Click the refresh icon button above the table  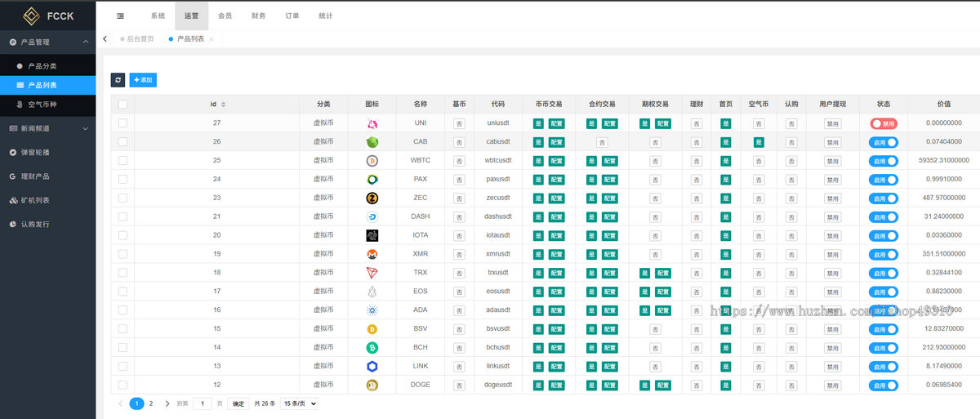coord(118,80)
